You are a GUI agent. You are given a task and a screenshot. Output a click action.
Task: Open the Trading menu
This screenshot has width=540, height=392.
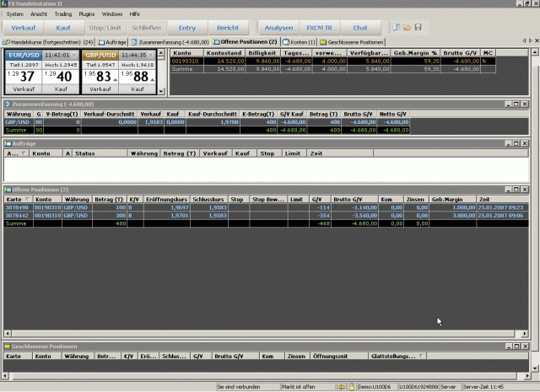[62, 14]
